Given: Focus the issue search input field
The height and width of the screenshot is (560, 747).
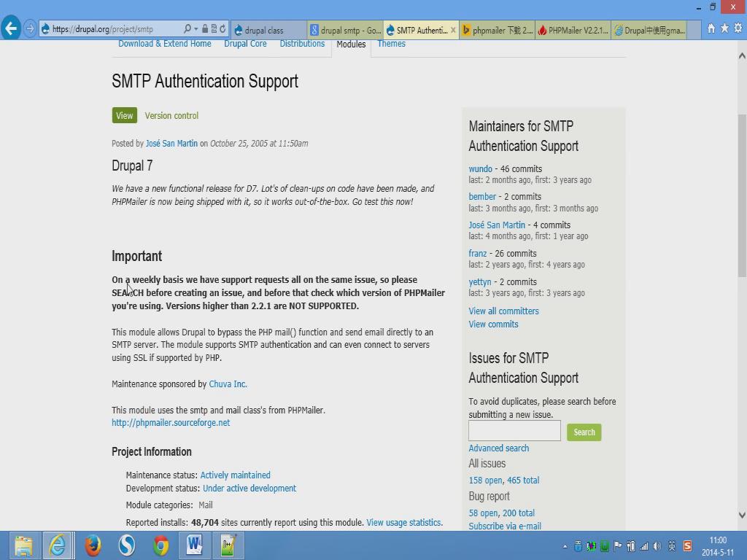Looking at the screenshot, I should coord(514,431).
